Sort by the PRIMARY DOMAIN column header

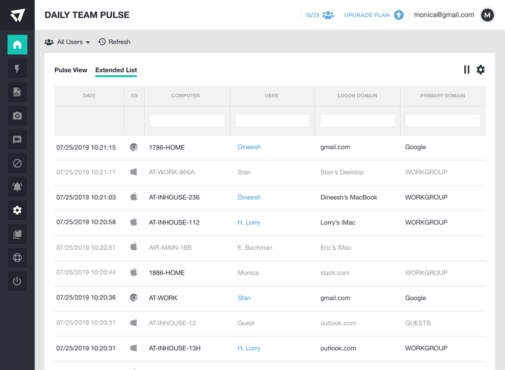(443, 96)
